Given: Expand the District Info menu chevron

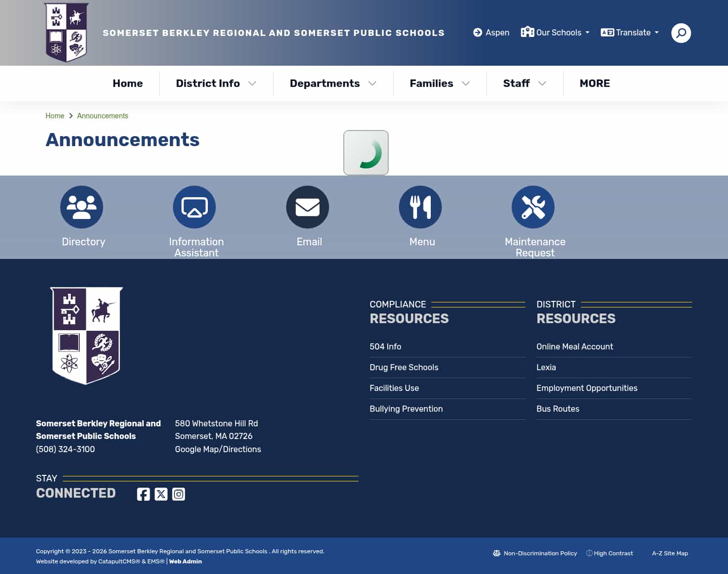Looking at the screenshot, I should click(x=252, y=83).
